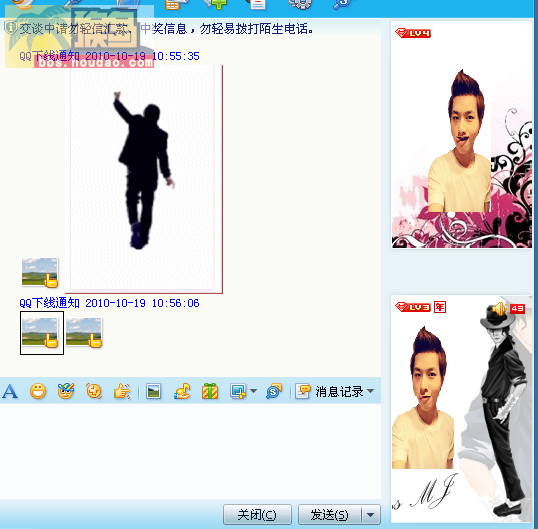Click the pointing hand icon in the chat toolbar
This screenshot has height=529, width=538.
tap(122, 391)
